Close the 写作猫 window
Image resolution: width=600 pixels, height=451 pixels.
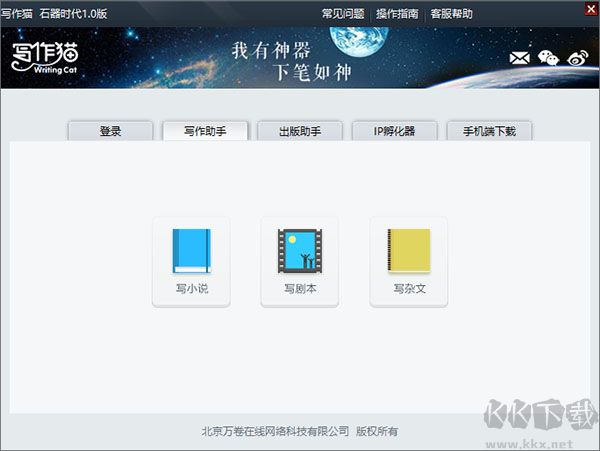(592, 9)
